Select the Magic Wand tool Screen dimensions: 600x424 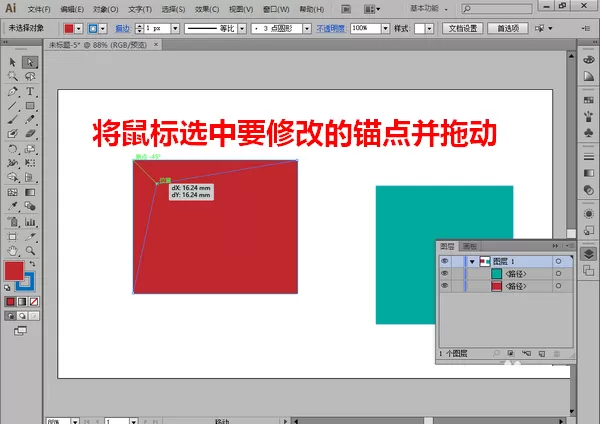click(12, 76)
